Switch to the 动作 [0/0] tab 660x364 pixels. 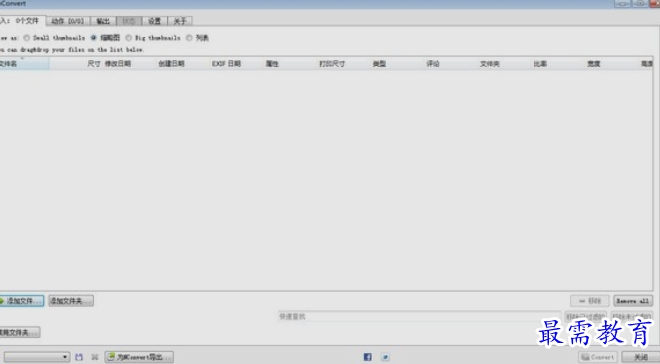68,21
